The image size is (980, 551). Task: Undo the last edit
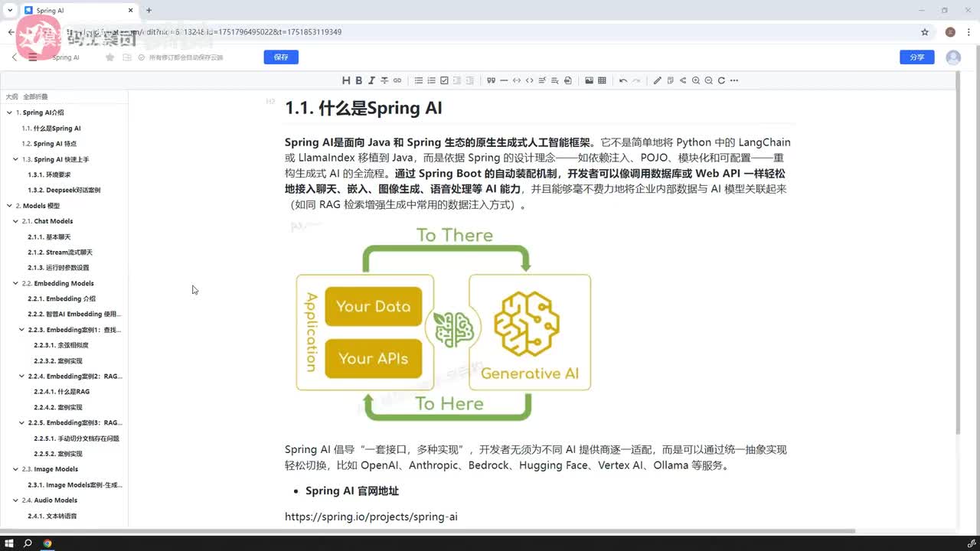[x=623, y=80]
